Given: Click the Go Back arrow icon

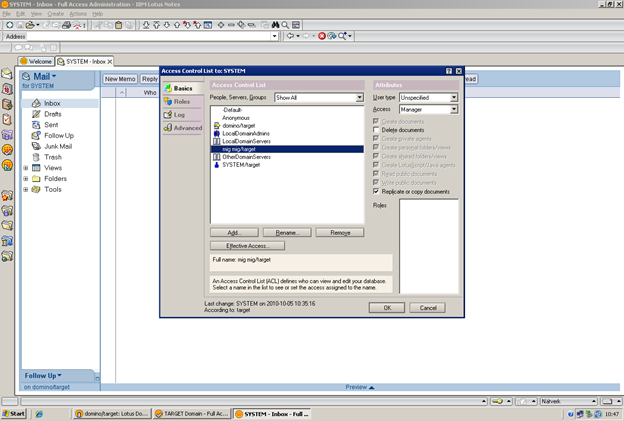Looking at the screenshot, I should coord(291,36).
